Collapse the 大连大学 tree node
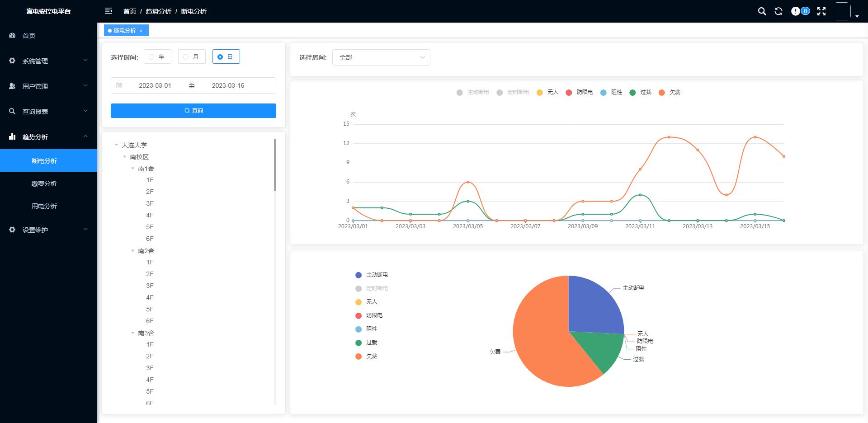This screenshot has width=868, height=423. (116, 145)
